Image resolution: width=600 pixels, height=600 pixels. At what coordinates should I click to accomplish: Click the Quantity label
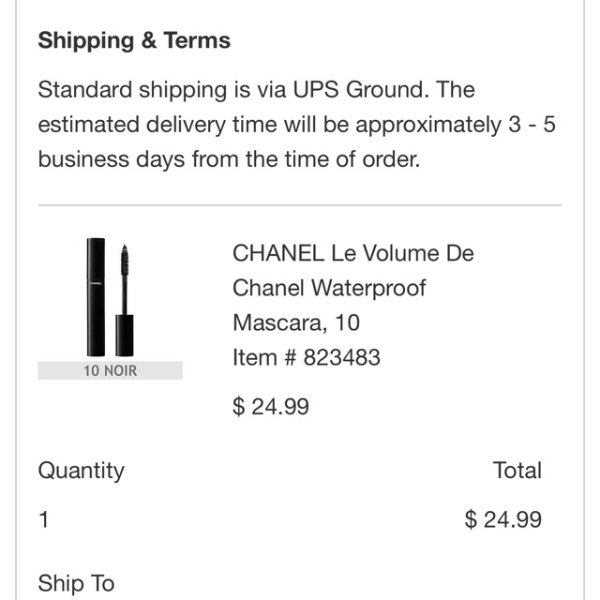pos(81,471)
